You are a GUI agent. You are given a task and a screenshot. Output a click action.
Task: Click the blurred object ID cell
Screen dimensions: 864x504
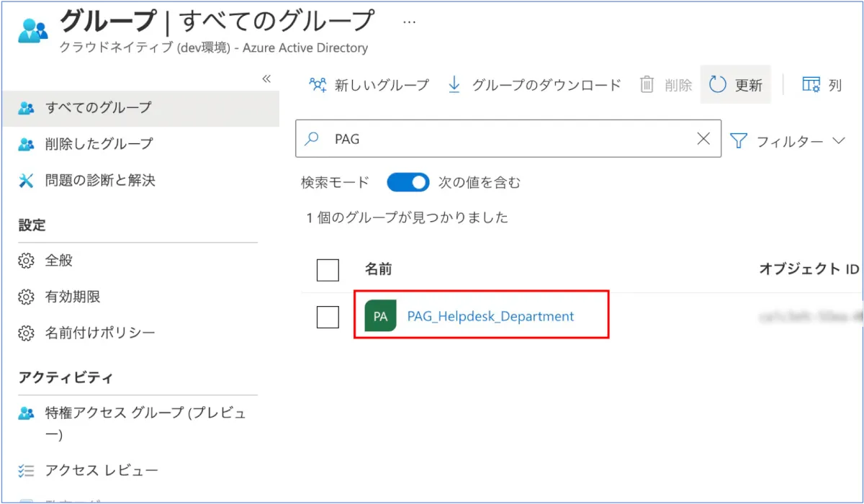[x=811, y=316]
